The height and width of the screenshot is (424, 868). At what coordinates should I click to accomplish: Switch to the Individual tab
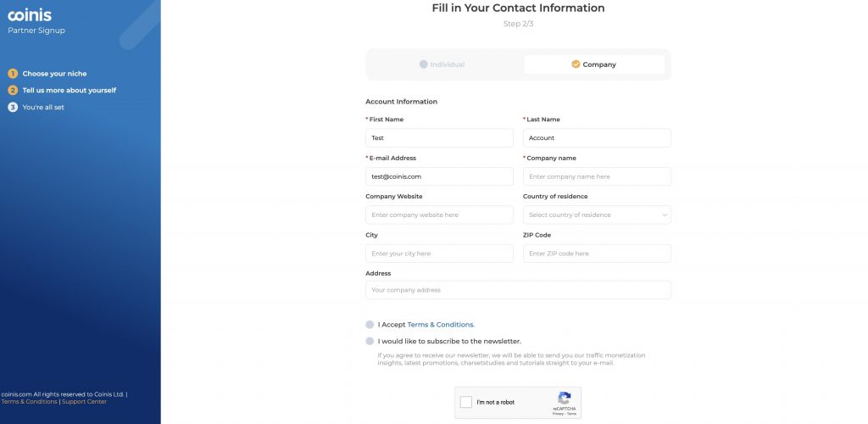[x=442, y=64]
